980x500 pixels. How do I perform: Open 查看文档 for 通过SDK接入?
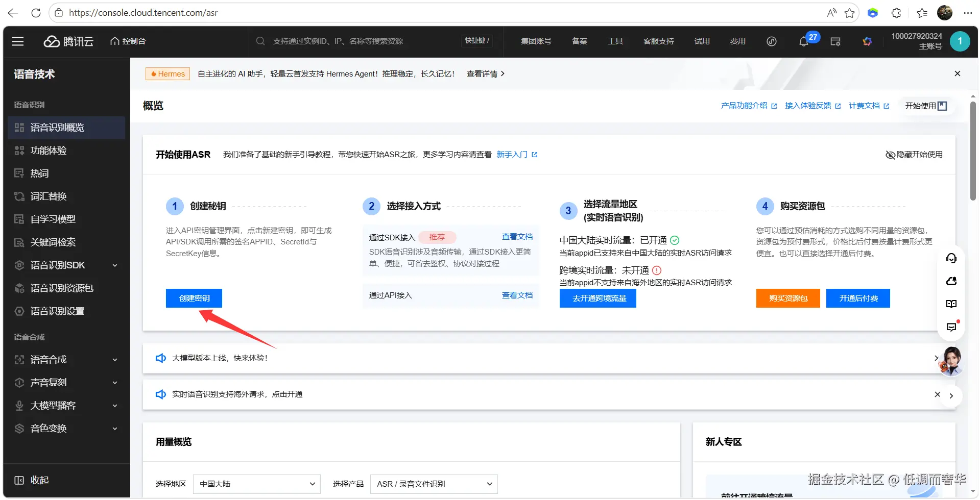tap(517, 237)
